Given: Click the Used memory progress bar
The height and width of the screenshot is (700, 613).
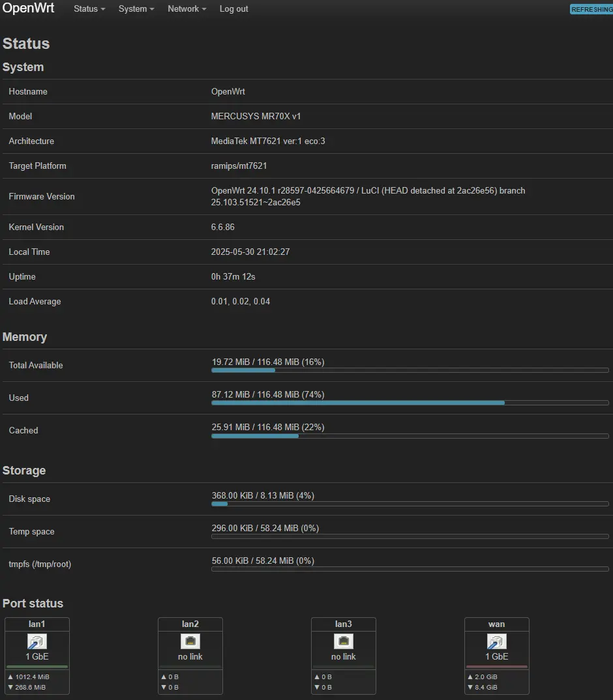Looking at the screenshot, I should (x=410, y=403).
